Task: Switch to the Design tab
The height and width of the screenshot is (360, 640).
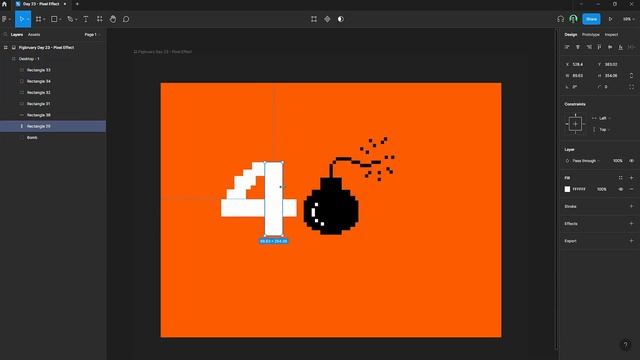Action: coord(571,35)
